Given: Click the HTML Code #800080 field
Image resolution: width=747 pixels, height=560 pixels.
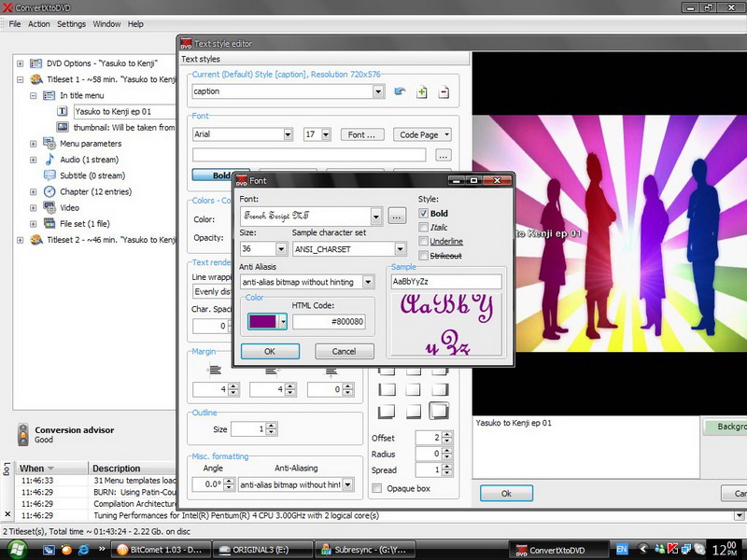Looking at the screenshot, I should point(330,321).
